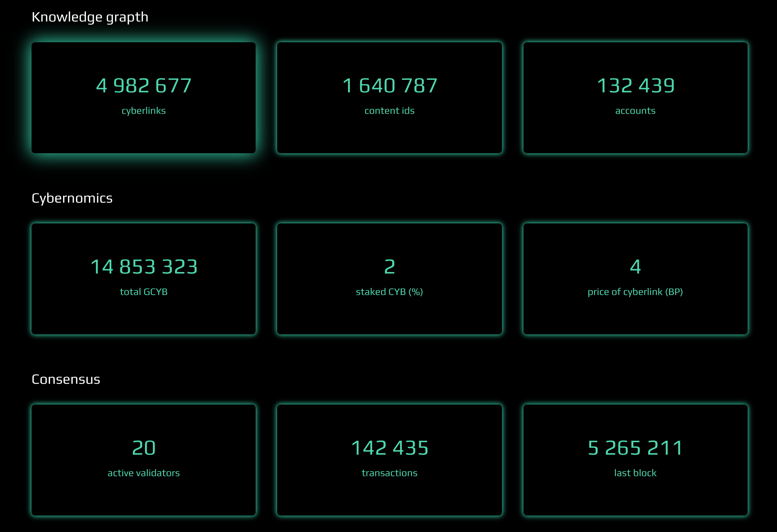Click the 14 853 323 GCYB value
The image size is (777, 532).
(144, 267)
